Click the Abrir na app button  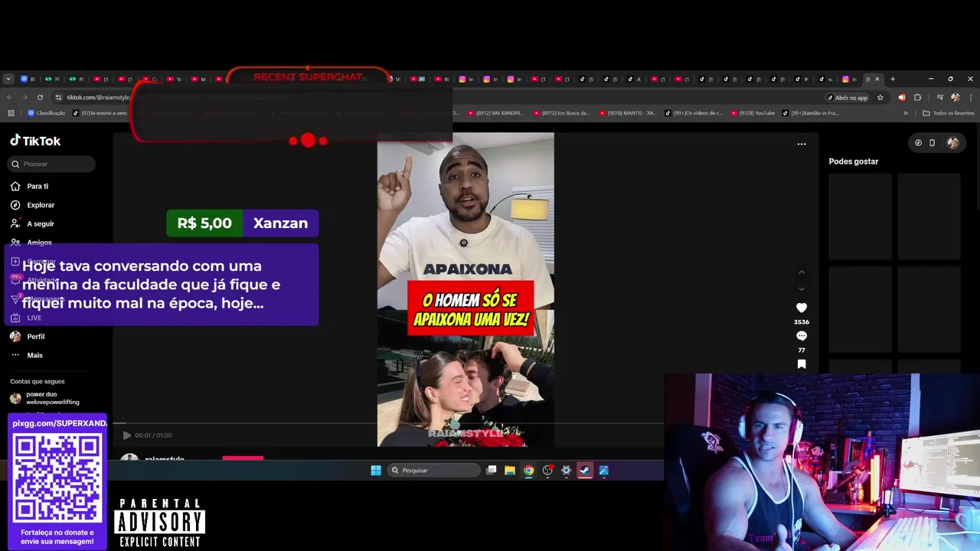pyautogui.click(x=848, y=97)
